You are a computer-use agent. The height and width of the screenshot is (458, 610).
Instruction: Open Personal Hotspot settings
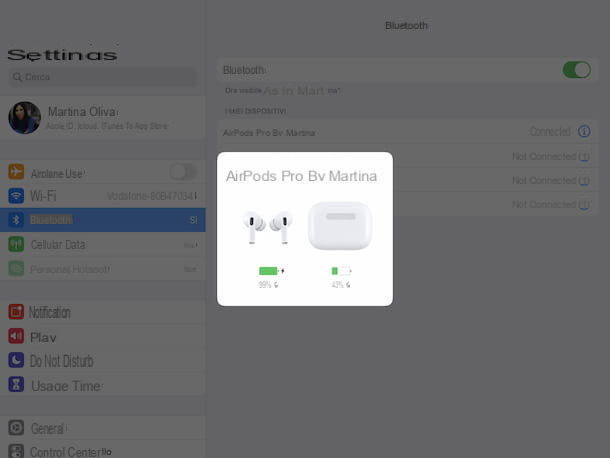pyautogui.click(x=103, y=268)
